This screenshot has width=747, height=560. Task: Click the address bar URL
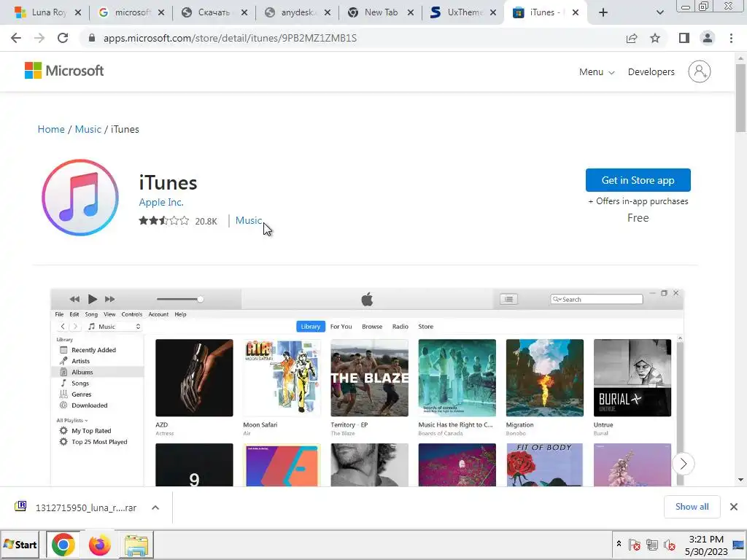pyautogui.click(x=230, y=38)
